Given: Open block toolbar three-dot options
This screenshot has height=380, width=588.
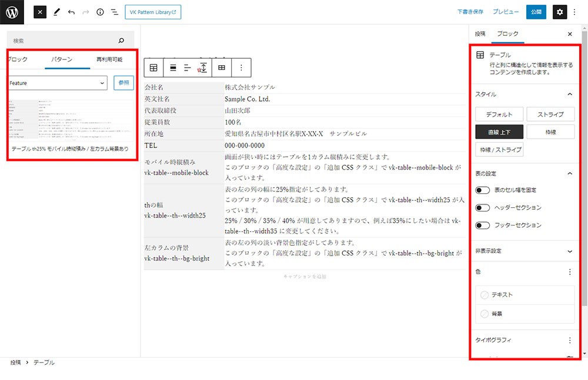Looking at the screenshot, I should tap(241, 68).
